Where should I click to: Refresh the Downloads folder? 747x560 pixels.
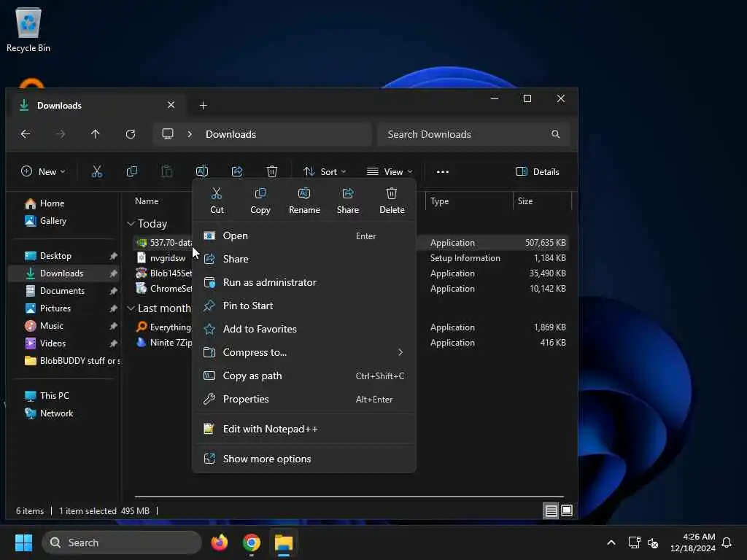tap(131, 134)
